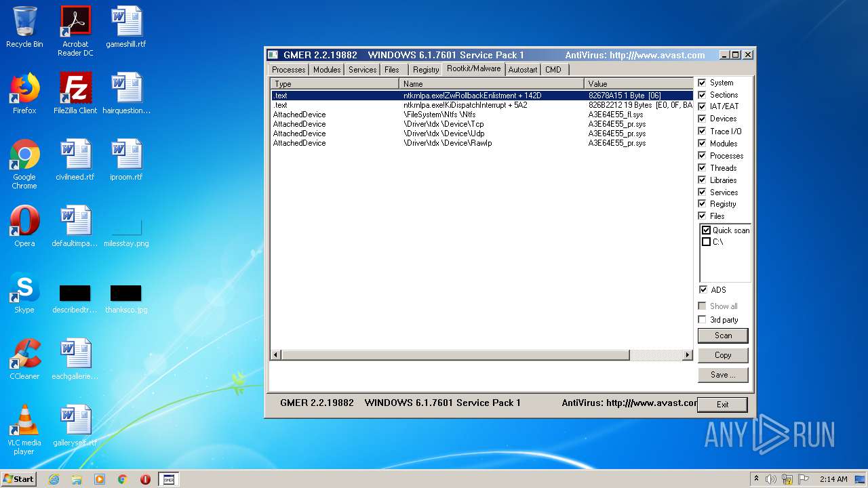Select the GMER taskbar button
868x488 pixels.
(169, 479)
